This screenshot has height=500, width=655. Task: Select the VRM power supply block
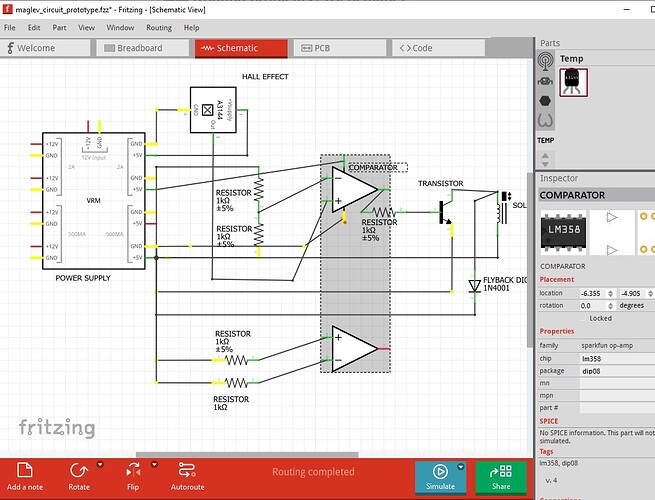[x=94, y=201]
